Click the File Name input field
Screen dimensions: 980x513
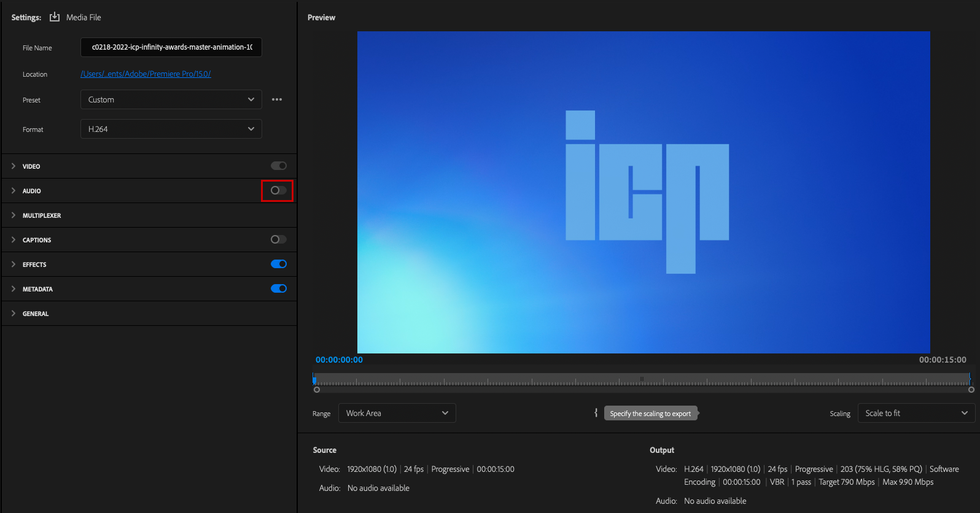point(171,47)
